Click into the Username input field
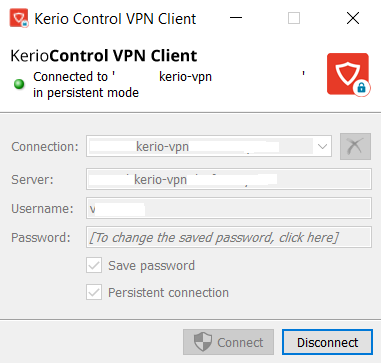 pyautogui.click(x=229, y=208)
